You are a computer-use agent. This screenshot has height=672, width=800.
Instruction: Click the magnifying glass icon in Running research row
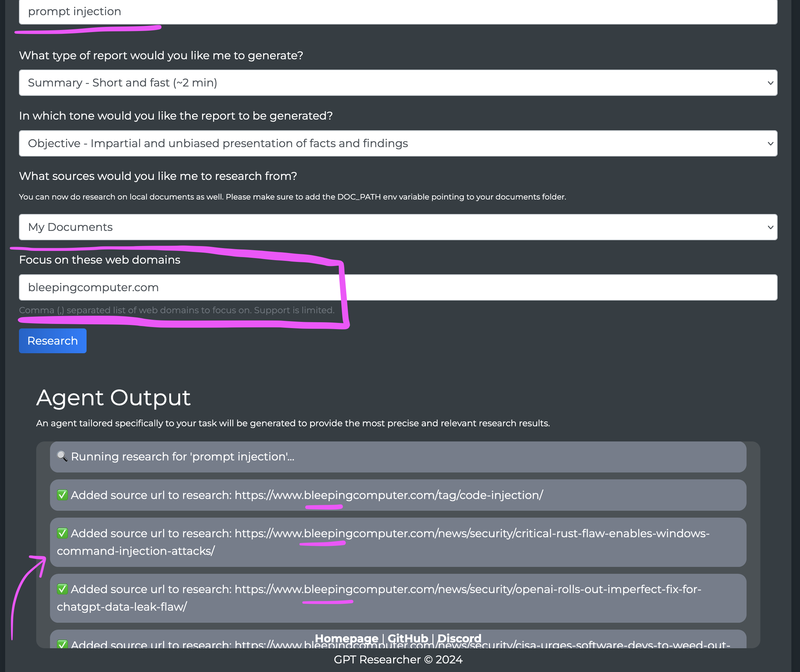(62, 456)
